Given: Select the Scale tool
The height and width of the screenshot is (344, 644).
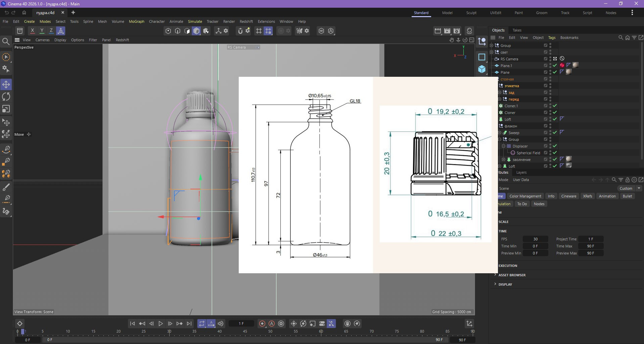Looking at the screenshot, I should [6, 109].
